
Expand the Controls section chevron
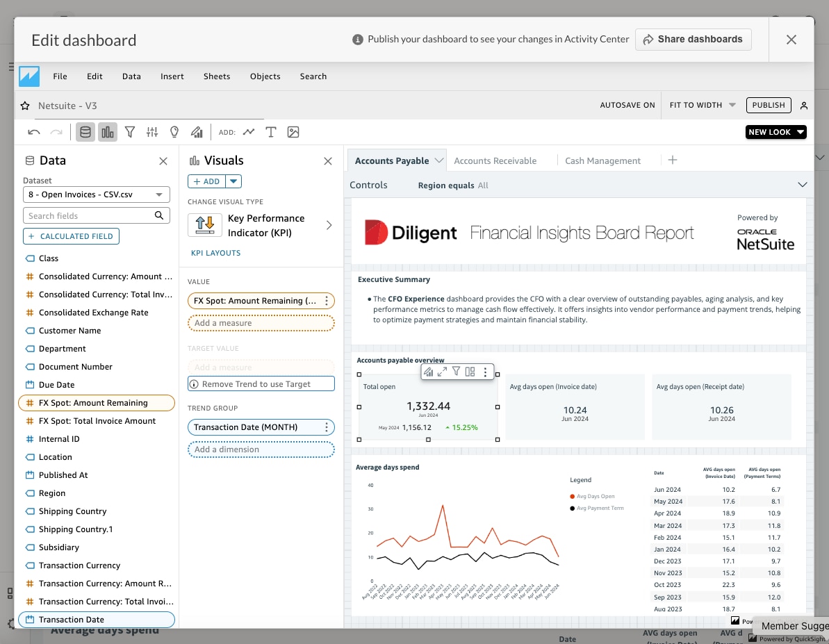click(x=803, y=185)
